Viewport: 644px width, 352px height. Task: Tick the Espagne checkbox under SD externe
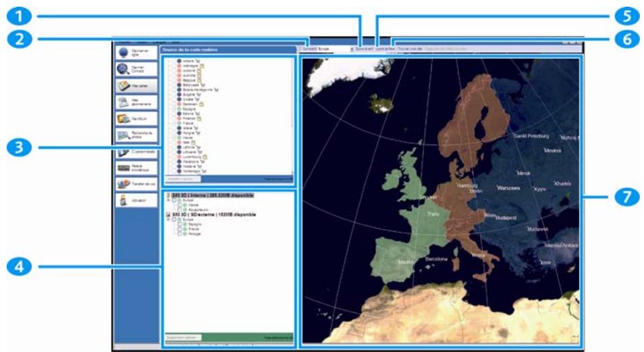(179, 224)
